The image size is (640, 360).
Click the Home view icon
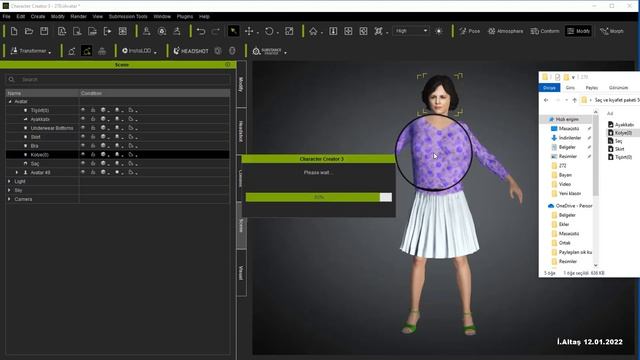click(x=313, y=31)
